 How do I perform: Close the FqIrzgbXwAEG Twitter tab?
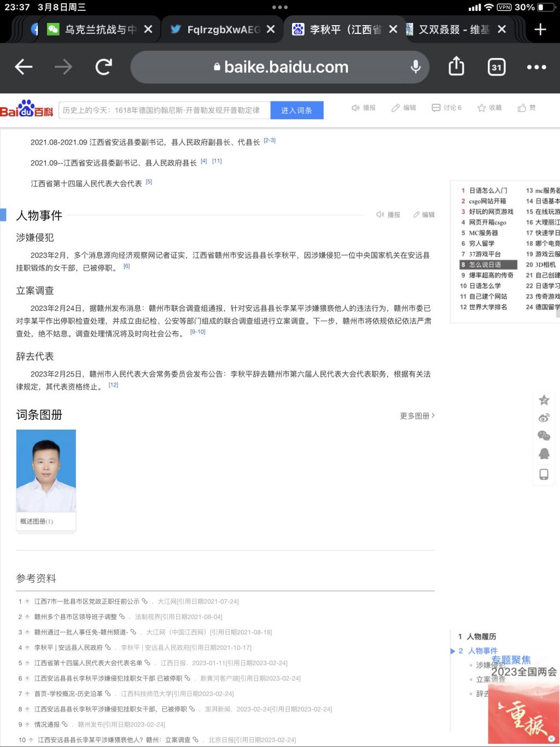271,30
